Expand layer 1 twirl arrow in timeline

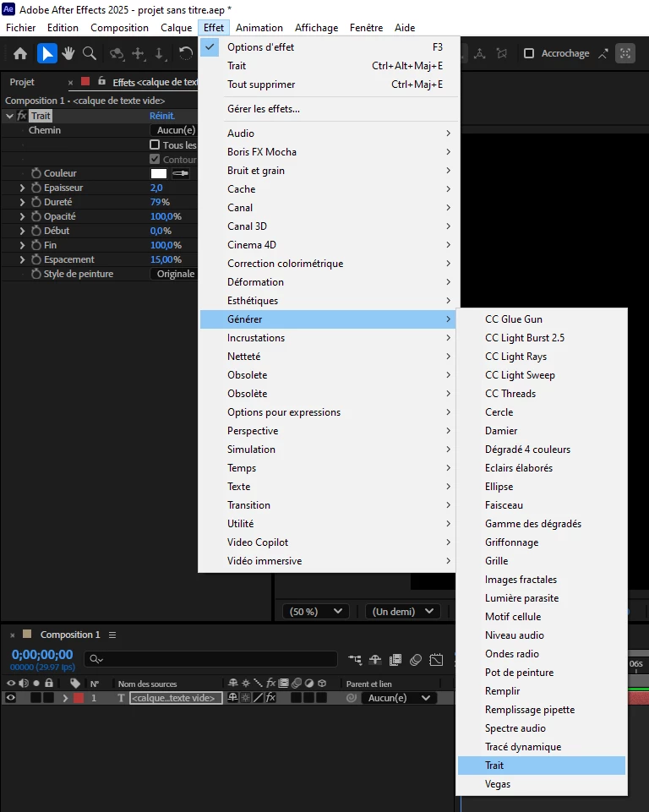point(65,698)
